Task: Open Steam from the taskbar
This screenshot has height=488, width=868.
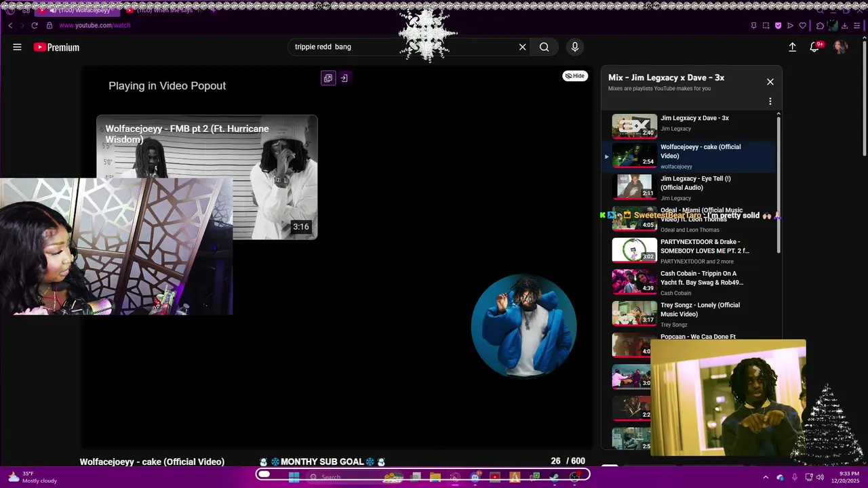Action: coord(554,477)
